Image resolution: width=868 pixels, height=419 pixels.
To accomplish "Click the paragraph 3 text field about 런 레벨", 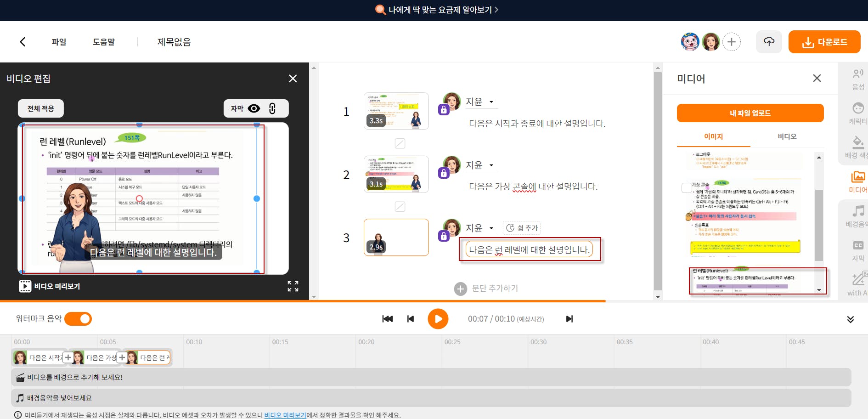I will tap(530, 249).
